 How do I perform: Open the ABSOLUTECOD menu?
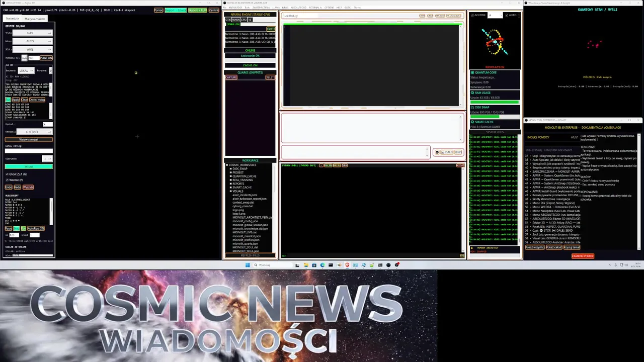coord(298,8)
